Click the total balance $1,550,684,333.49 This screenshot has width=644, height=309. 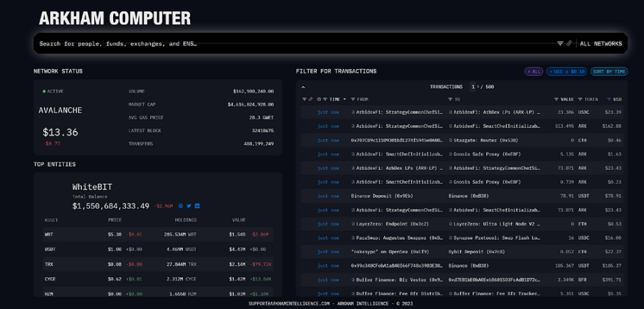[x=111, y=206]
